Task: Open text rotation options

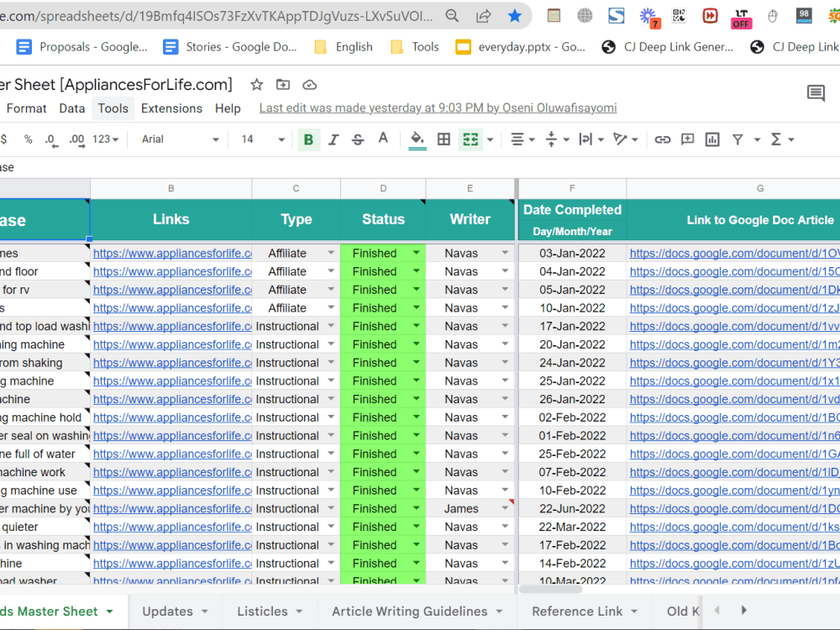Action: 625,139
